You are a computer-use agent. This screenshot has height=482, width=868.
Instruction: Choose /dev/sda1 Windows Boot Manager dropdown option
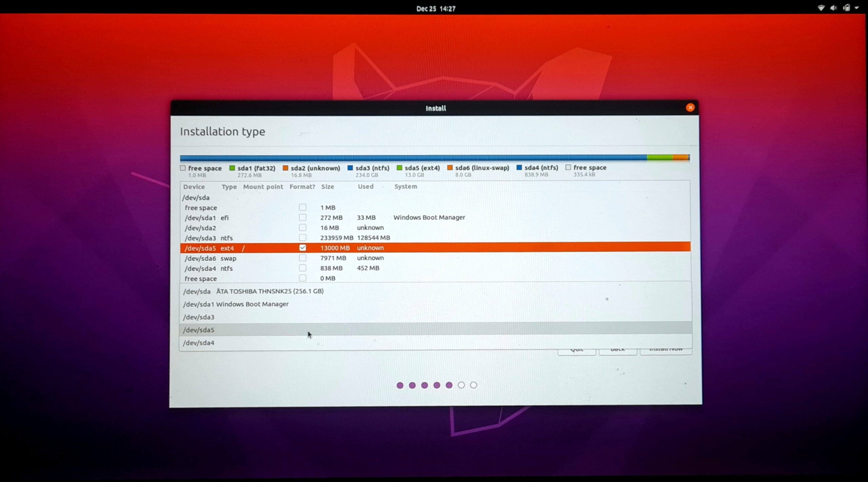pos(236,304)
